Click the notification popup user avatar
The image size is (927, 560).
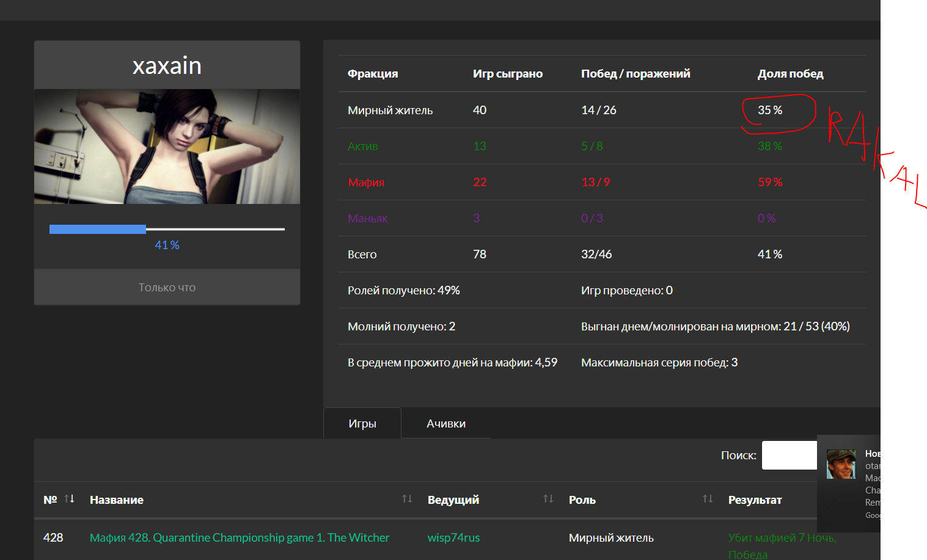click(841, 464)
